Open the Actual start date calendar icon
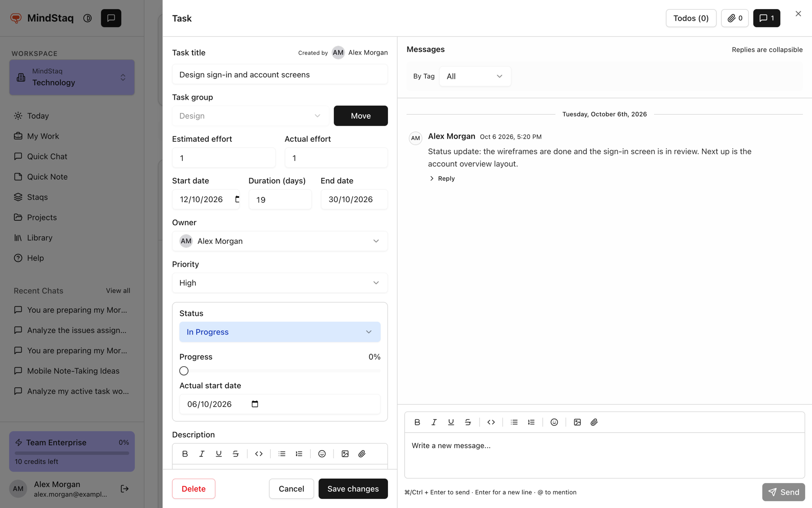This screenshot has height=508, width=812. 255,404
